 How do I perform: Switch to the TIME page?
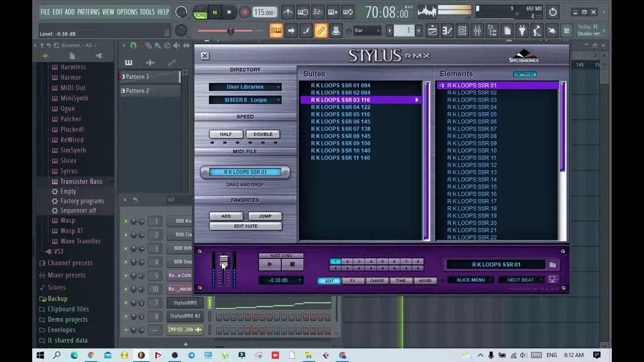coord(400,281)
